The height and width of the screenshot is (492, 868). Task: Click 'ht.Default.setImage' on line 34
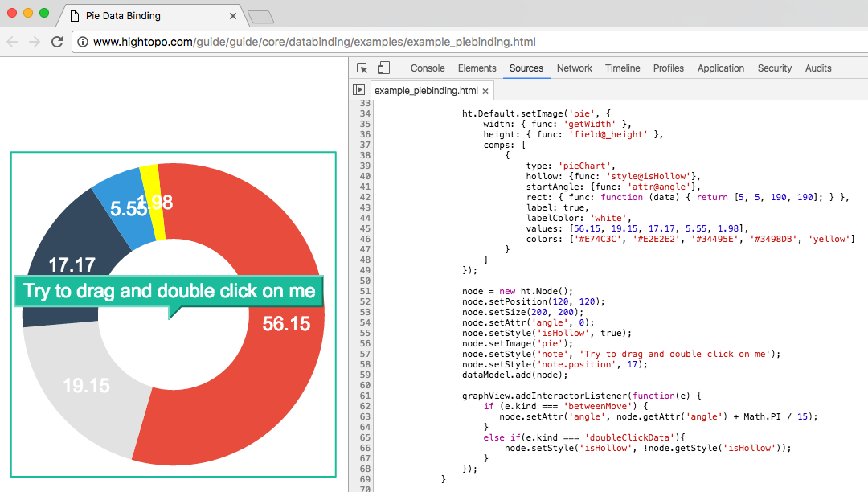(x=513, y=114)
